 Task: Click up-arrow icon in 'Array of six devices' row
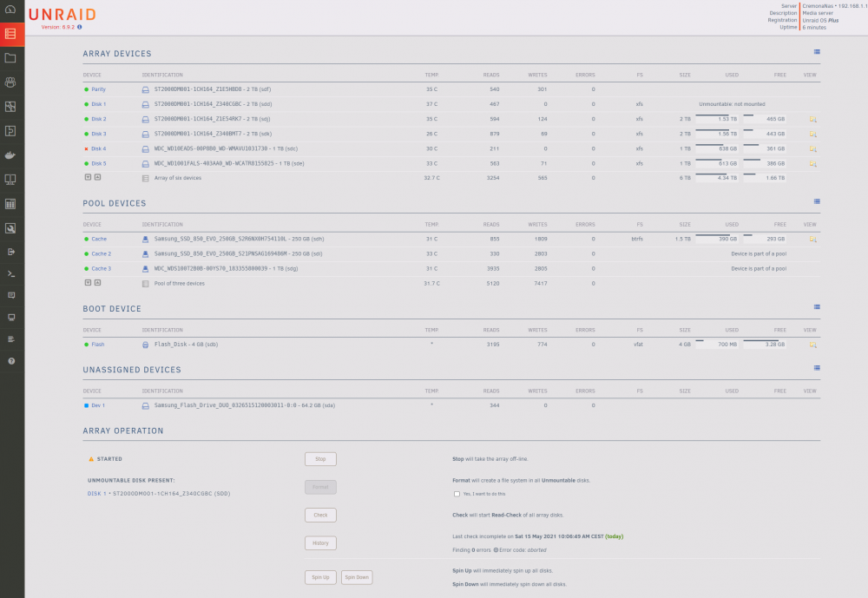click(97, 177)
